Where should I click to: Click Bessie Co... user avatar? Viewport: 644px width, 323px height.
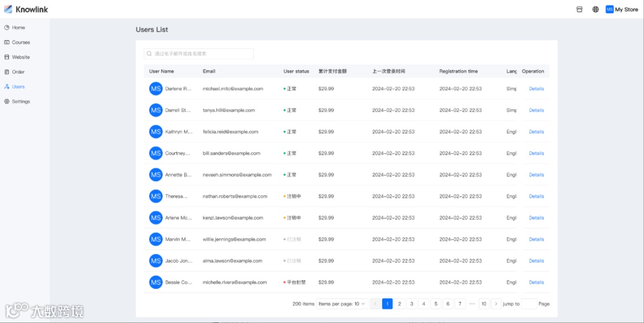pyautogui.click(x=156, y=282)
